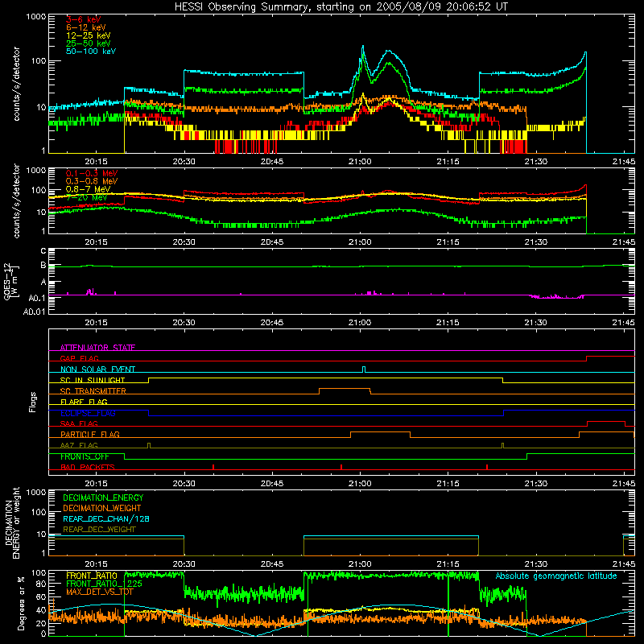Select the 25-50 keV legend label
Screen dimensions: 644x644
(x=89, y=43)
